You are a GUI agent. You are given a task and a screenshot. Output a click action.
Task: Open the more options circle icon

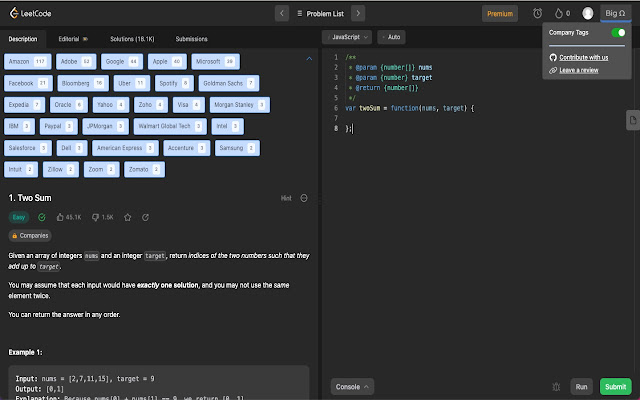(x=304, y=198)
